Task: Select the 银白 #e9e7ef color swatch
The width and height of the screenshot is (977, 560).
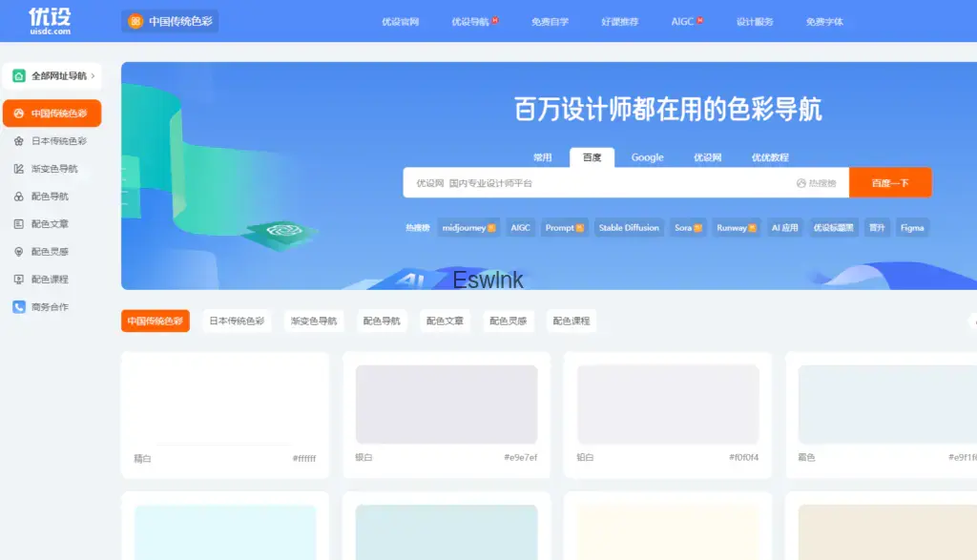Action: point(447,404)
